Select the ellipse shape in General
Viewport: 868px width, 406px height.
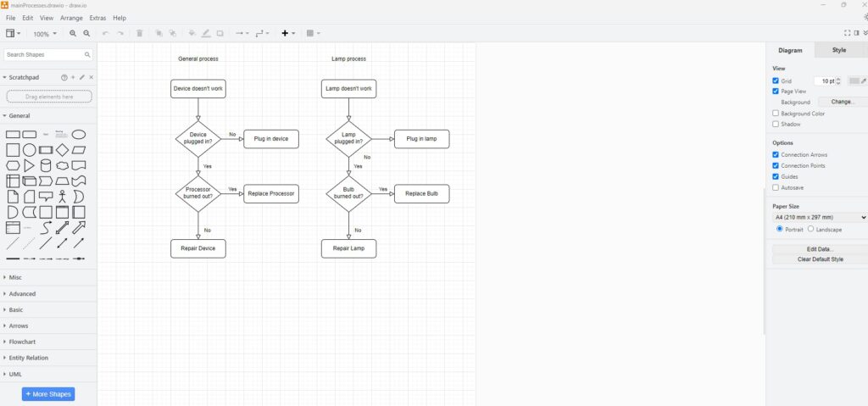click(79, 135)
